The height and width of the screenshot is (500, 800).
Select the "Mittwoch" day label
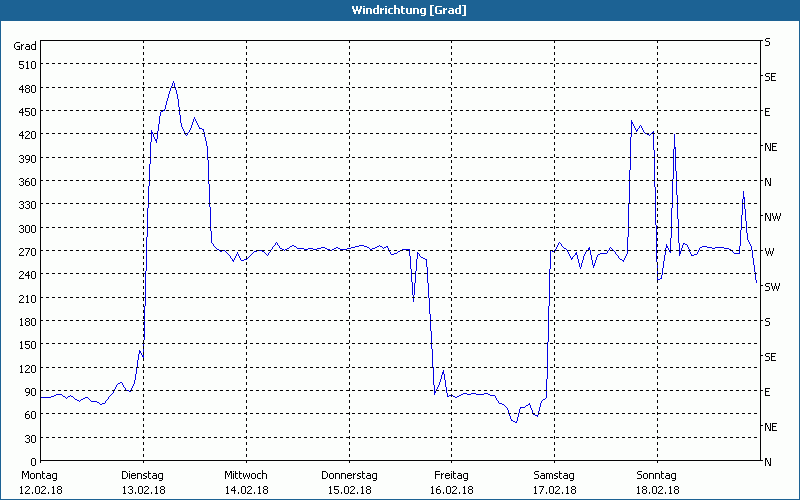(246, 475)
